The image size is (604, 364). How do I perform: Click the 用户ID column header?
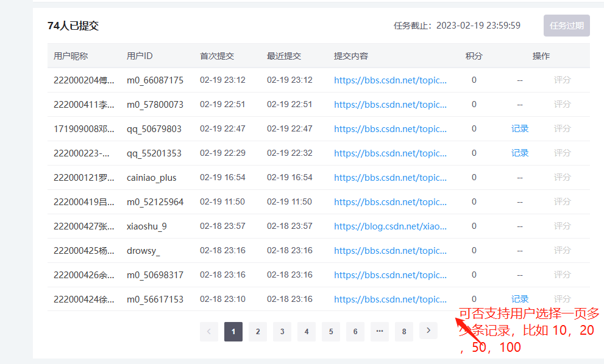coord(140,56)
